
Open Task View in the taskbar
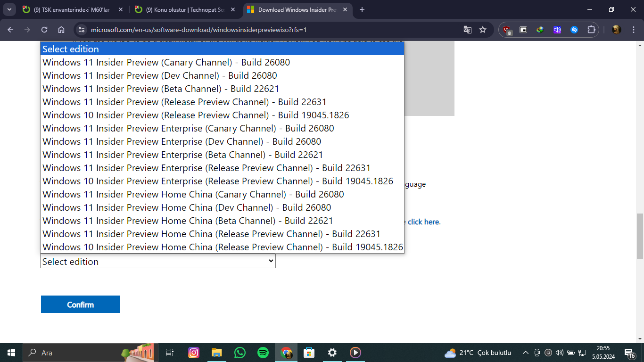pyautogui.click(x=170, y=353)
